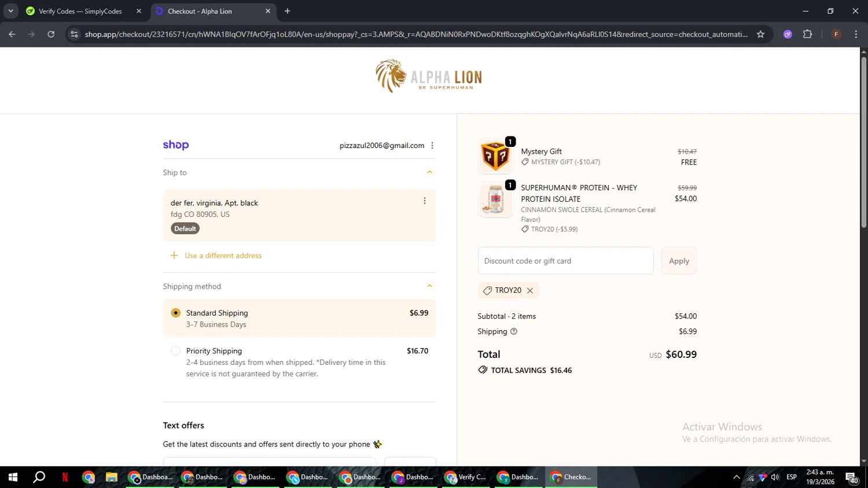Open the saved address options menu
The width and height of the screenshot is (868, 488).
(425, 201)
